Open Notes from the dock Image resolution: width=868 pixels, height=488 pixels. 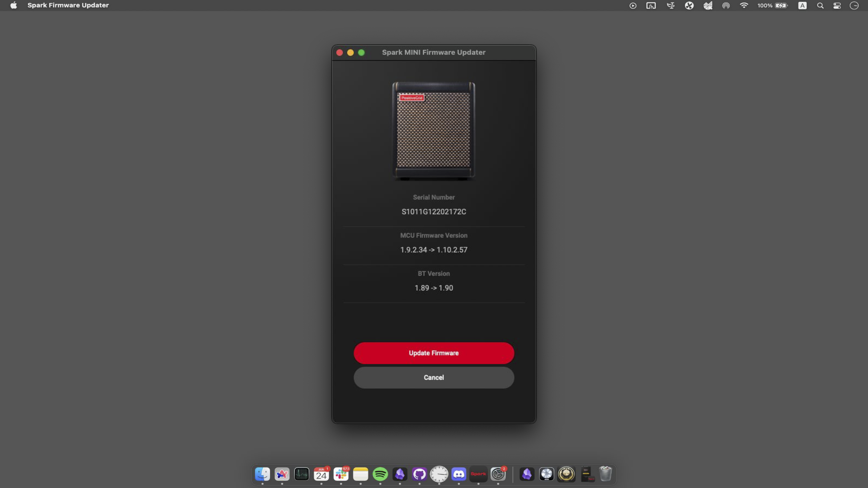coord(361,474)
